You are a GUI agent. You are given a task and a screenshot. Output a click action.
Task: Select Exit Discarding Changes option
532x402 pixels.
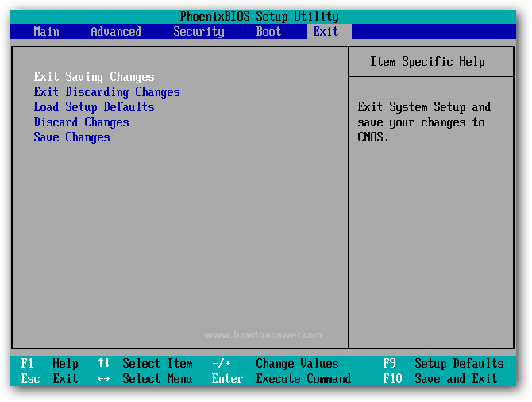click(x=106, y=92)
